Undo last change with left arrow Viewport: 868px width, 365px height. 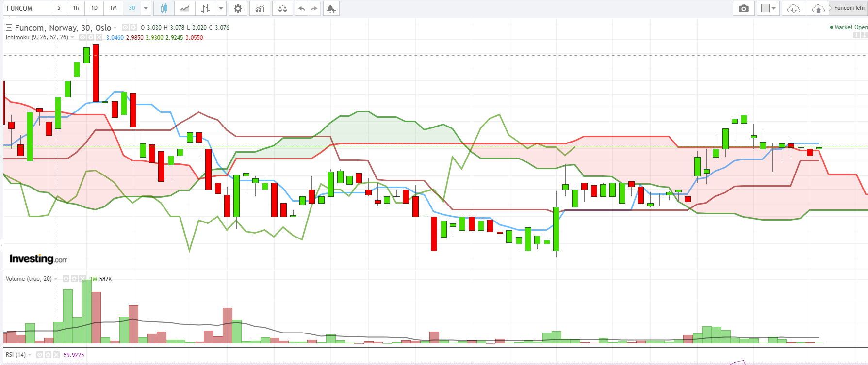coord(301,8)
